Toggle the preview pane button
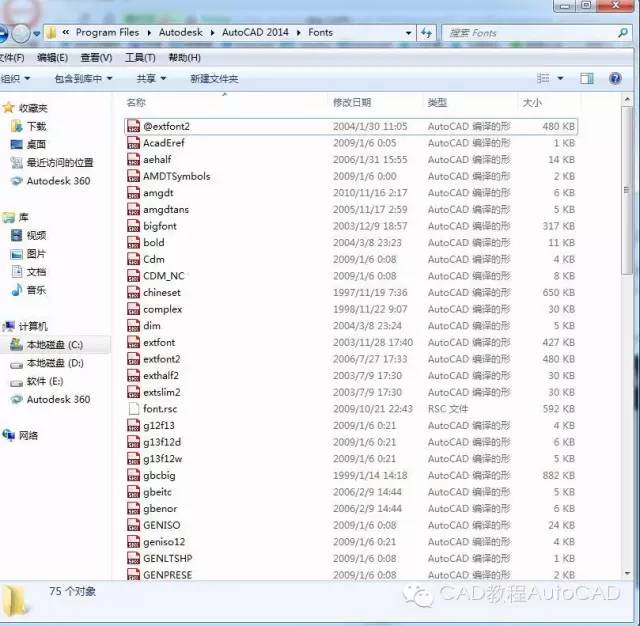Image resolution: width=640 pixels, height=626 pixels. click(x=587, y=78)
